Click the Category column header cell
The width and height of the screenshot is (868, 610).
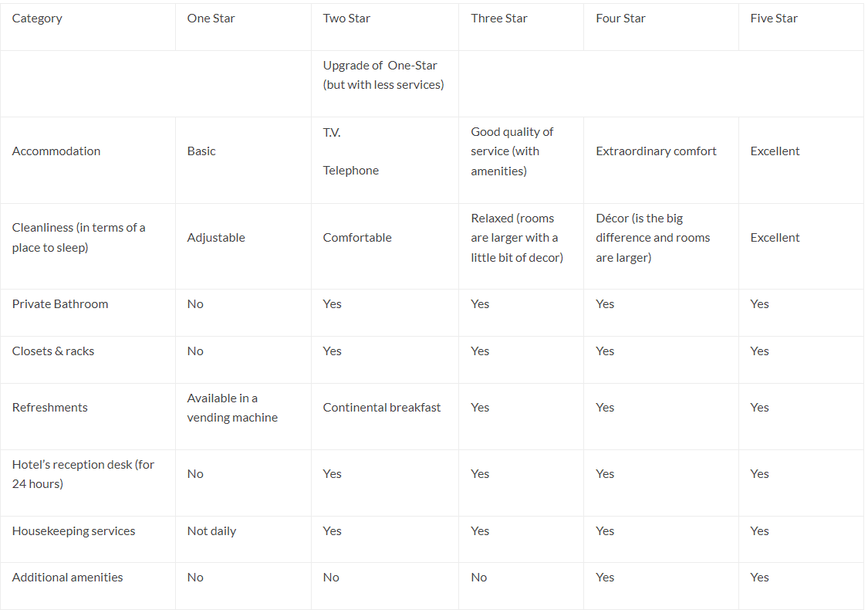point(37,19)
